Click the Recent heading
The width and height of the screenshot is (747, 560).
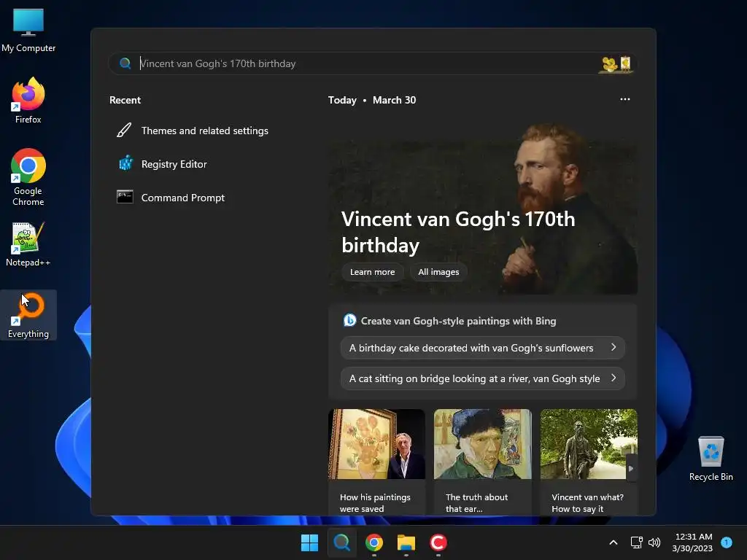pyautogui.click(x=125, y=100)
